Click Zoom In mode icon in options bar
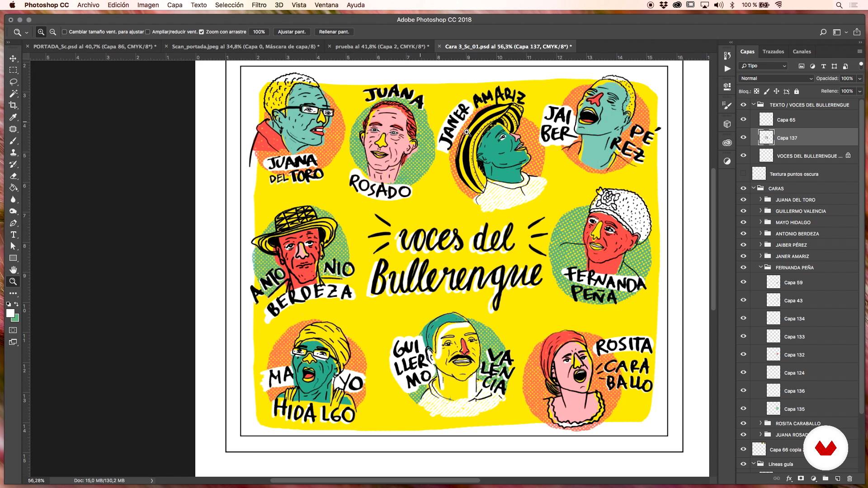Screen dimensions: 868x488 point(41,32)
